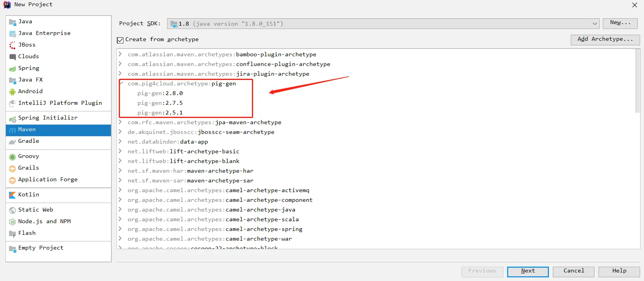Screen dimensions: 644x281
Task: Expand bamboo-plugin-archetype node
Action: click(x=121, y=54)
